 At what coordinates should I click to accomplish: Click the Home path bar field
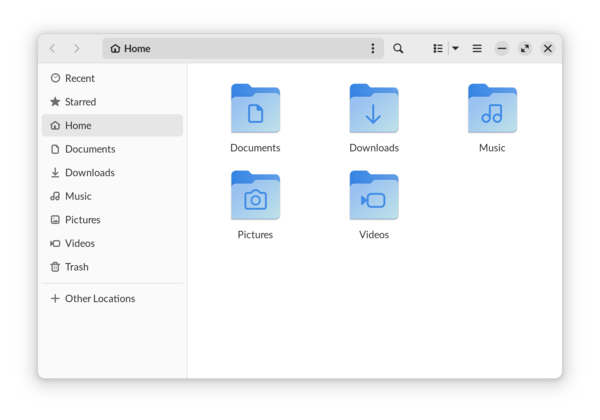click(x=230, y=48)
